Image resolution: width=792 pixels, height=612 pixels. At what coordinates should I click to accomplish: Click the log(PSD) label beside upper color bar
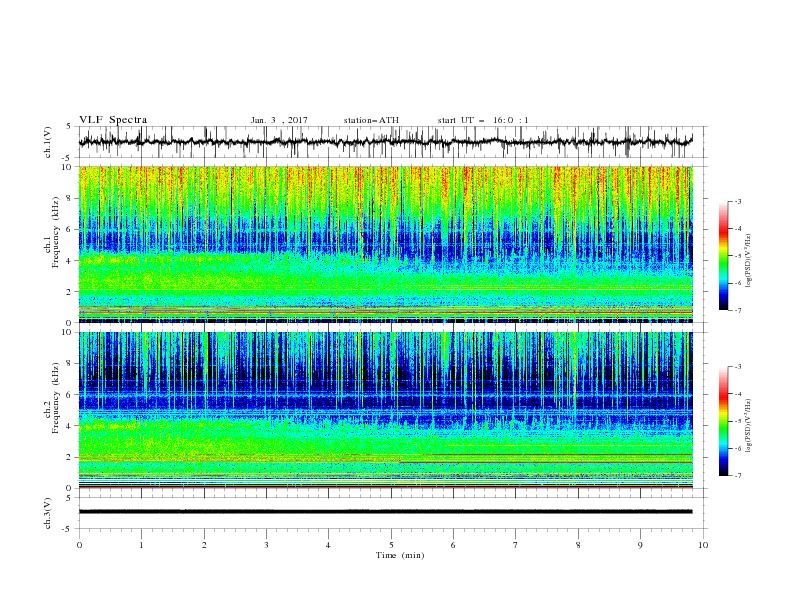pos(749,261)
